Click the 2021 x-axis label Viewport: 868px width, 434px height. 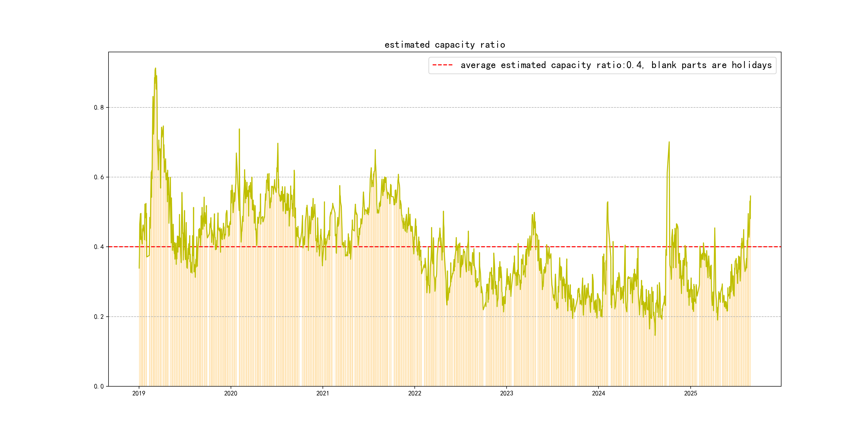tap(323, 393)
